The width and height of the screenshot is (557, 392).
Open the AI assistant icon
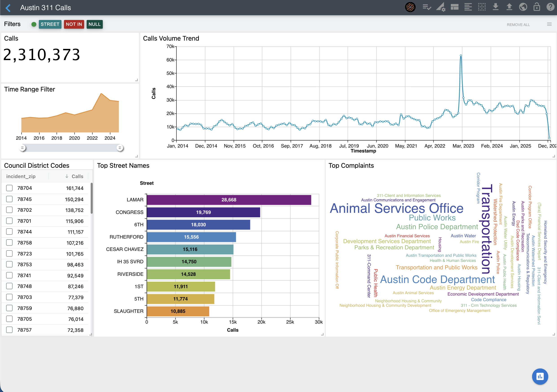coord(410,7)
